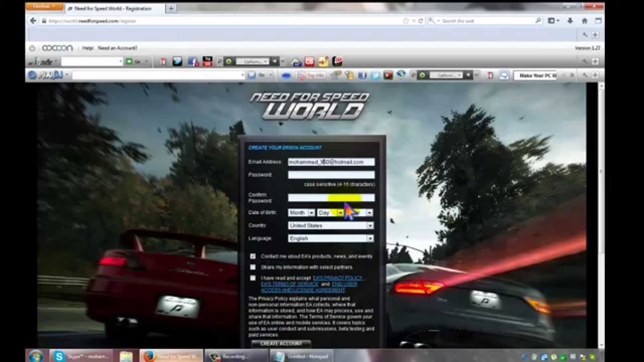Open the Month dropdown for date of birth
The height and width of the screenshot is (362, 644).
[x=301, y=213]
